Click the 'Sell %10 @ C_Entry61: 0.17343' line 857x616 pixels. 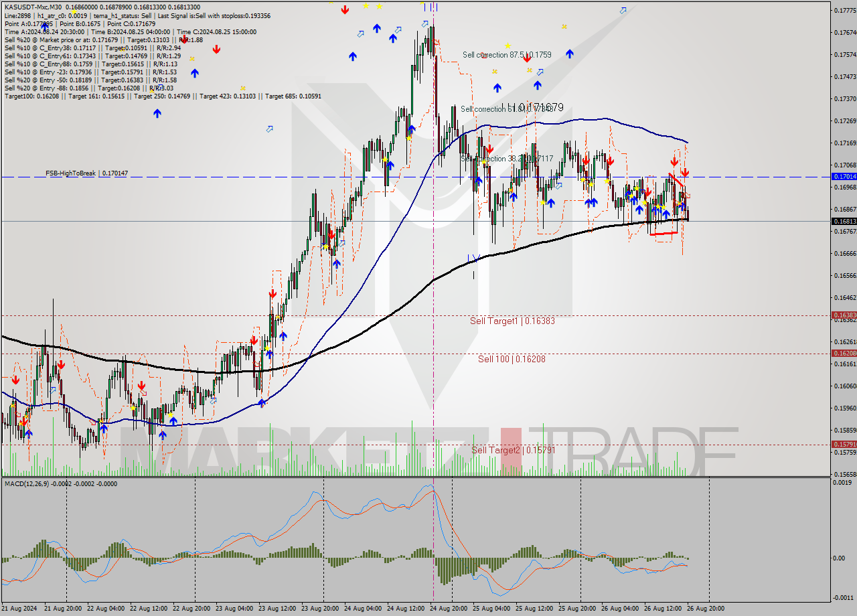click(92, 56)
